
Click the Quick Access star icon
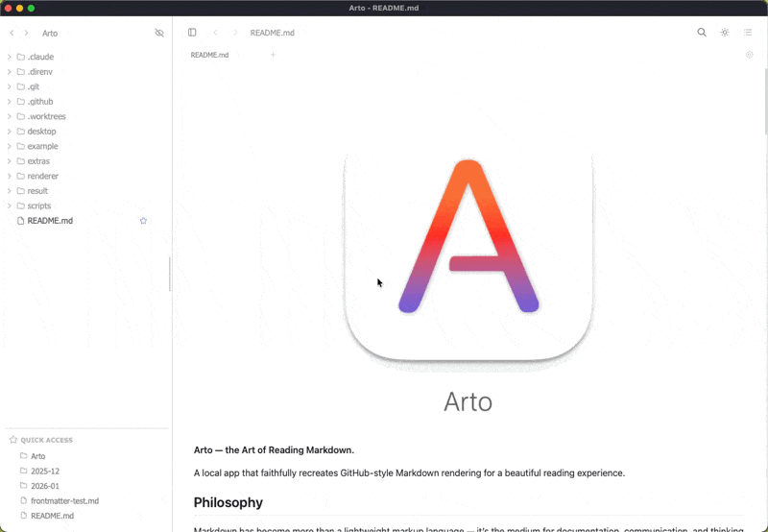[x=13, y=440]
